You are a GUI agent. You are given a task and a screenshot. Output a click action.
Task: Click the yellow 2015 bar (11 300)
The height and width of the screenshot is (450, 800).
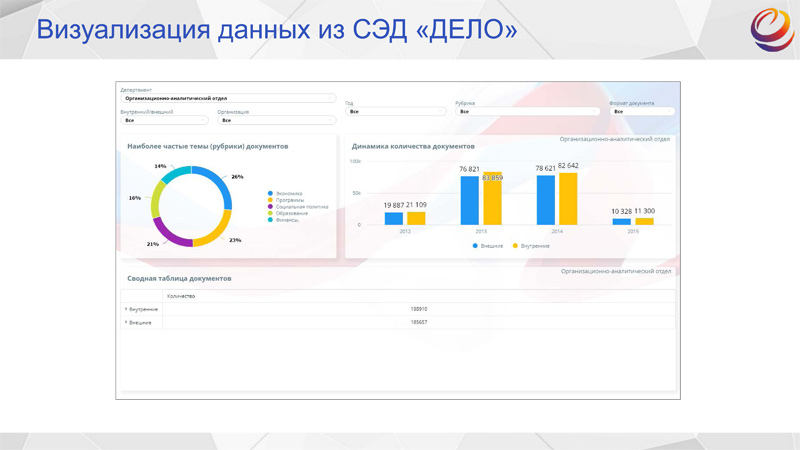[x=644, y=221]
